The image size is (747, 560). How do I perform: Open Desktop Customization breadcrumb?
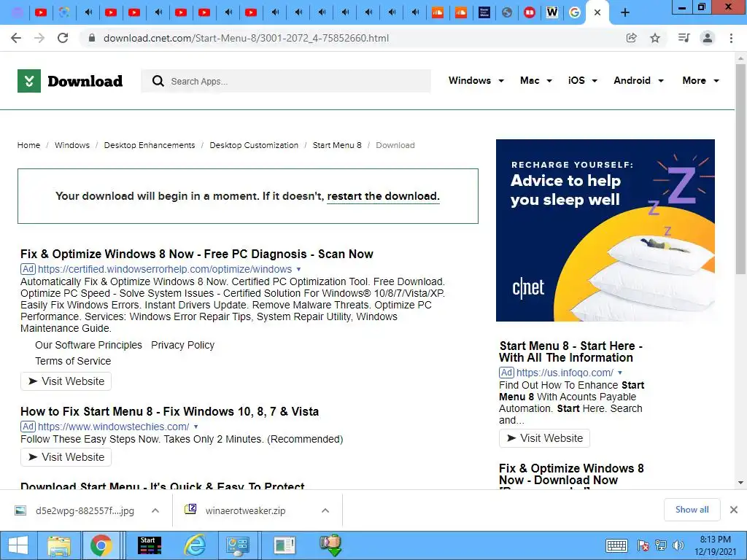[254, 145]
